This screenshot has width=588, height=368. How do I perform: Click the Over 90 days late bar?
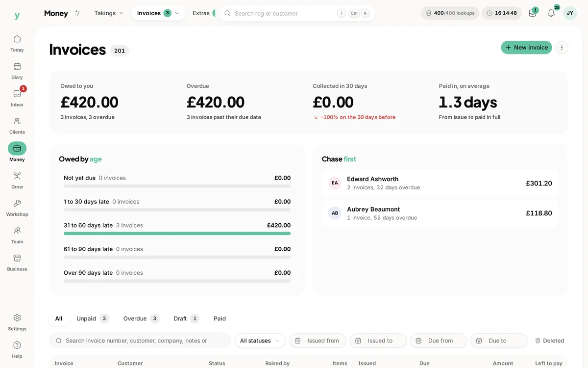(x=177, y=281)
